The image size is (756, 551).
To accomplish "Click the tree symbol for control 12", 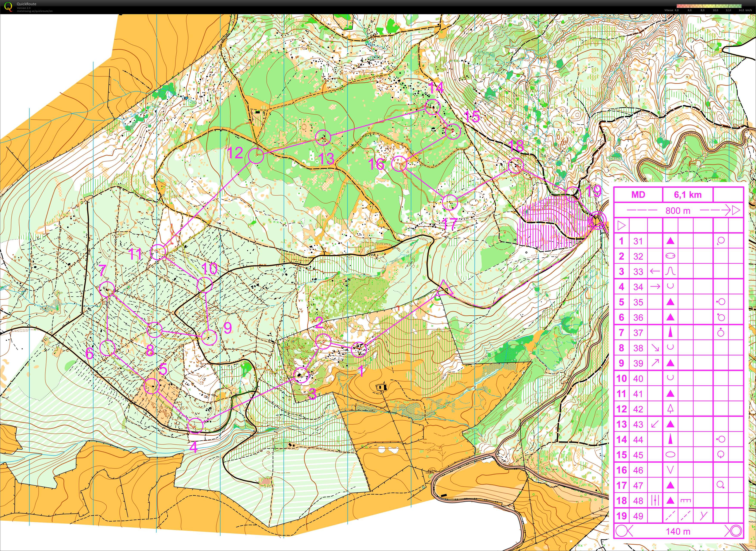I will tap(670, 409).
